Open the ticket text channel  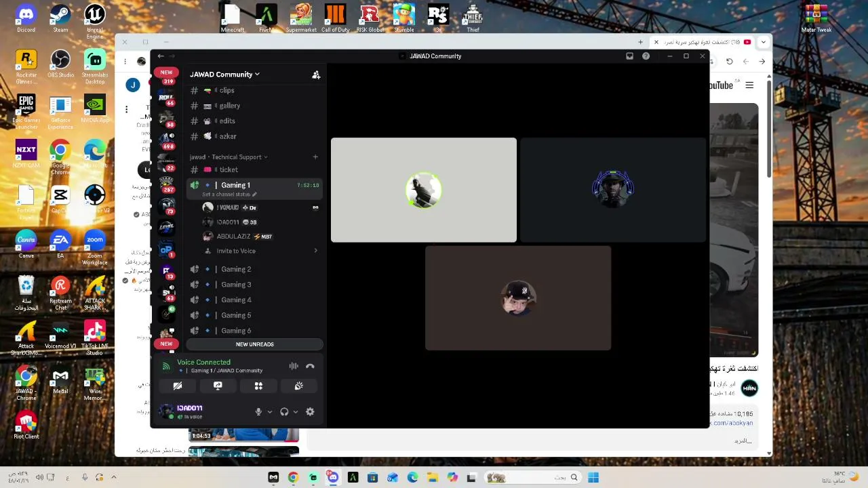click(x=254, y=169)
